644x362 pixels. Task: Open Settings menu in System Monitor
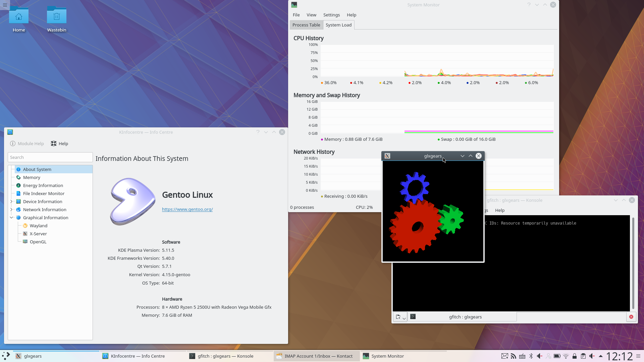tap(331, 15)
